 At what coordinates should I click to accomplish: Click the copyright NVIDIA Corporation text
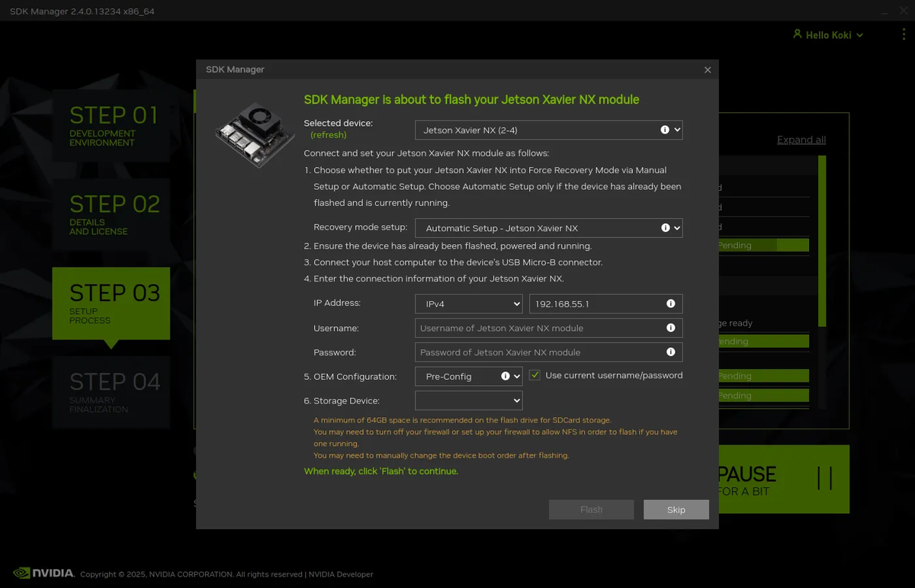[191, 574]
